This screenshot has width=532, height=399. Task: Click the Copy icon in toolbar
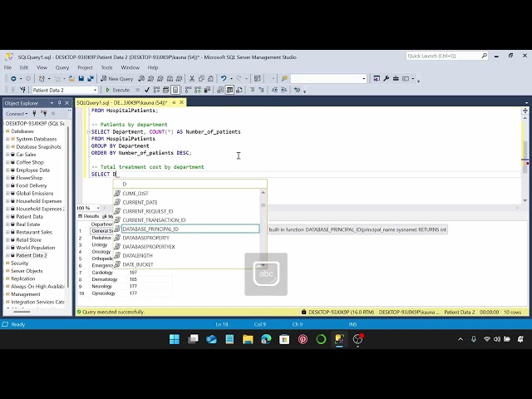pyautogui.click(x=201, y=79)
